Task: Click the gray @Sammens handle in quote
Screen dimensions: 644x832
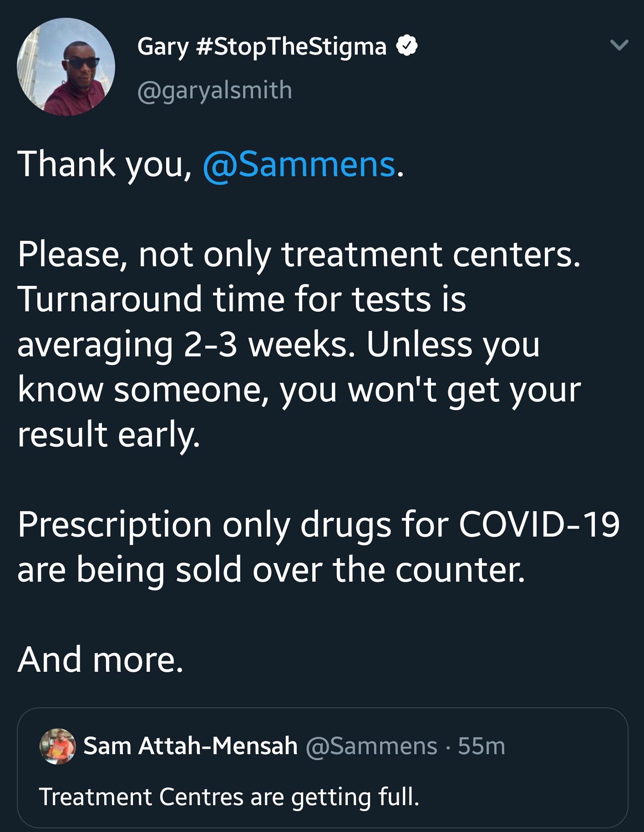Action: click(371, 746)
